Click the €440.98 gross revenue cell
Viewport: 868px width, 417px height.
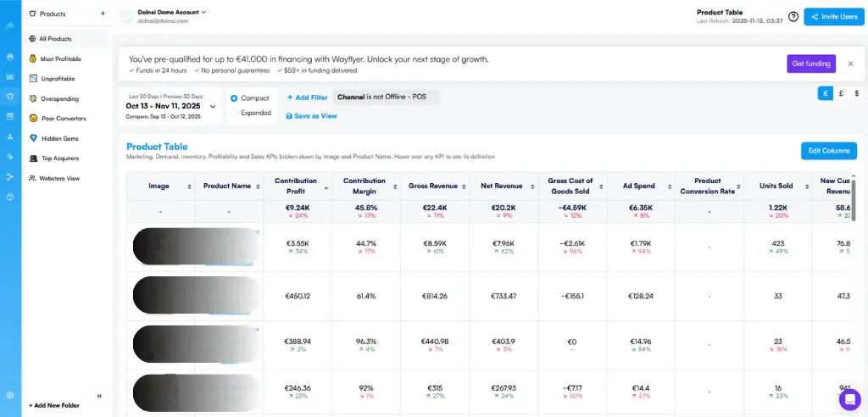[435, 345]
